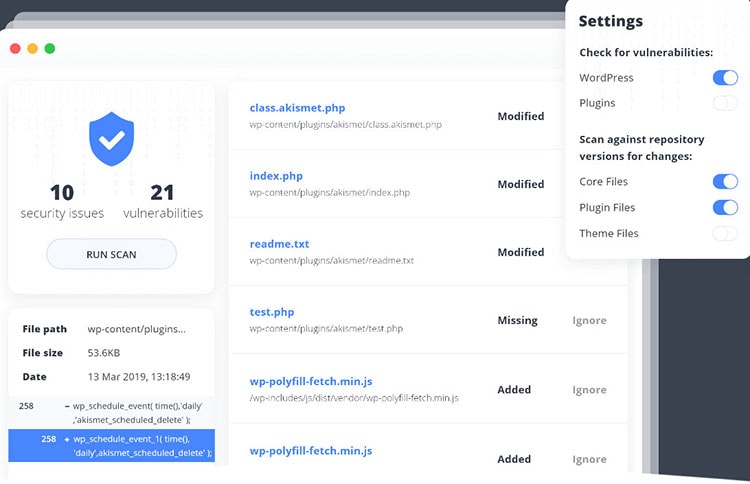The width and height of the screenshot is (750, 484).
Task: Open the class.akismet.php file link
Action: (297, 108)
